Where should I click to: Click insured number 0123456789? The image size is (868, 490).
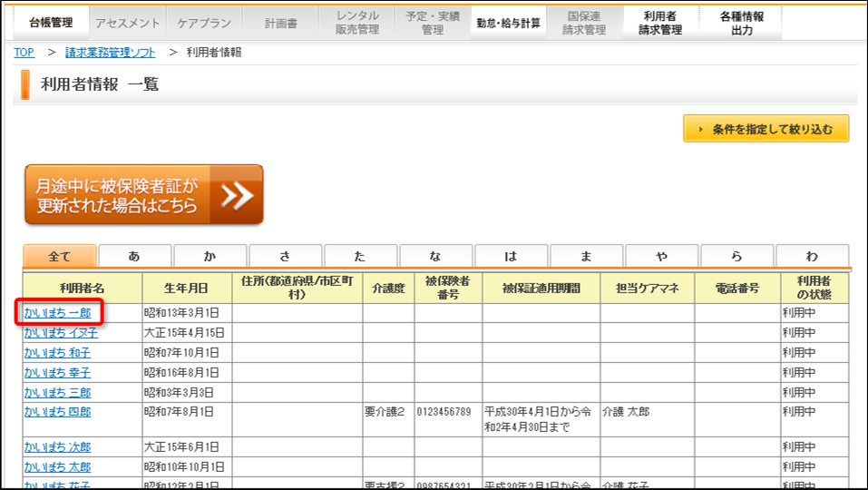pyautogui.click(x=444, y=412)
